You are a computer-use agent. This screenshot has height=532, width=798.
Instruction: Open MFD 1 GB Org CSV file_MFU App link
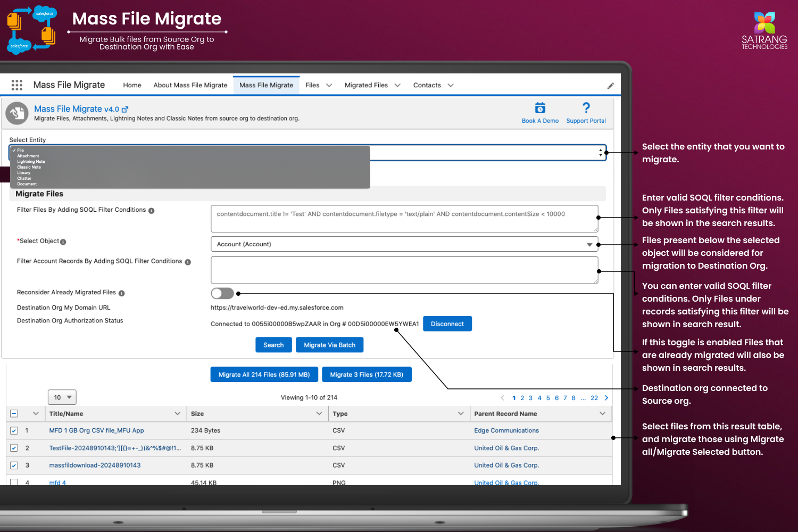(x=96, y=431)
